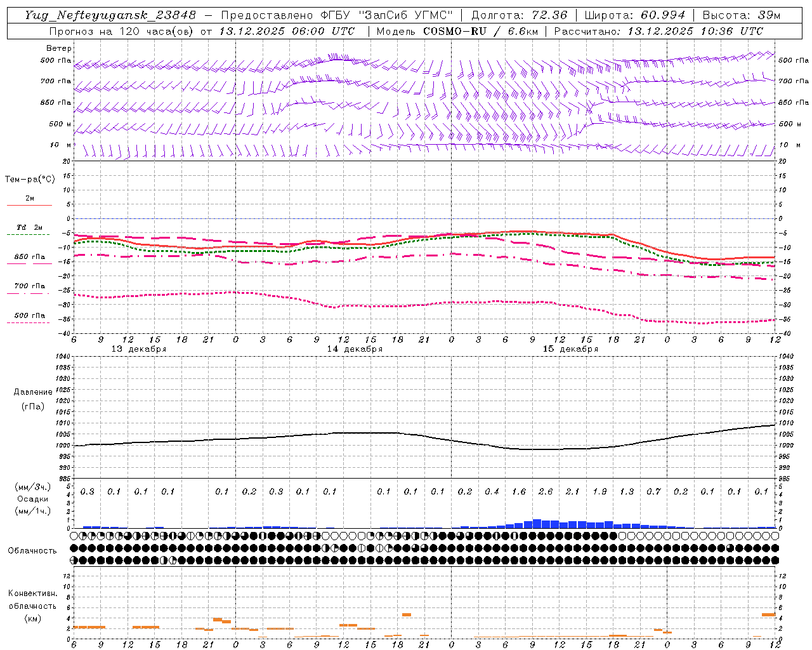
Task: Click the 'Облачность' cloud cover label
Action: [x=32, y=551]
